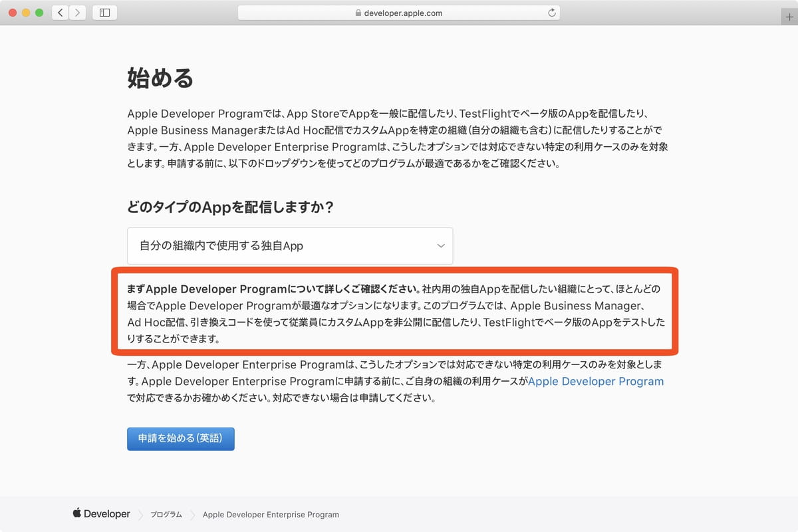Viewport: 798px width, 532px height.
Task: Click the どのタイプのAppを配信しますか? heading
Action: 230,207
